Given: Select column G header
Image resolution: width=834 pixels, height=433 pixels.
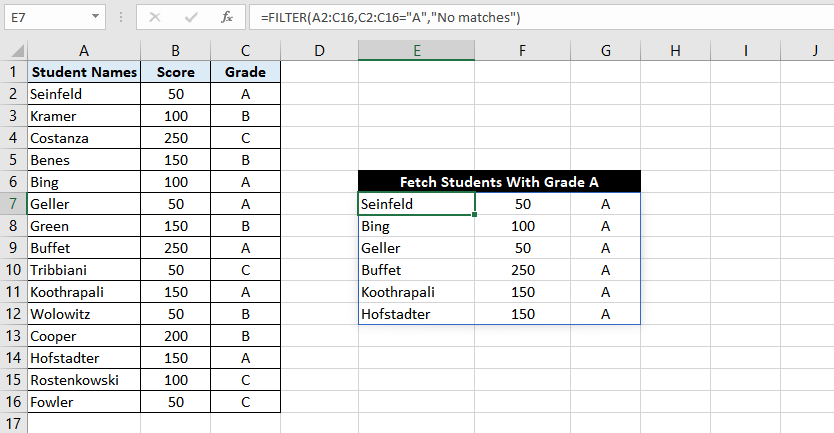Looking at the screenshot, I should click(605, 51).
